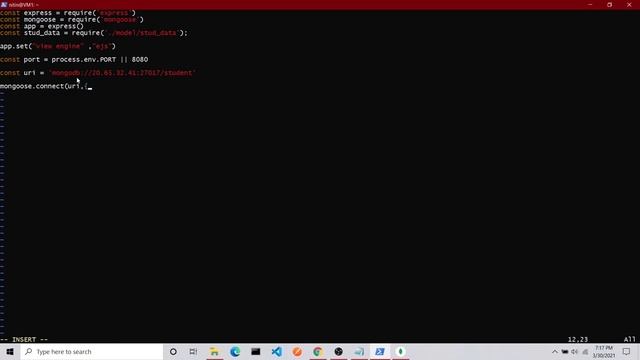The width and height of the screenshot is (640, 360).
Task: Open the volume control tray icon
Action: [x=575, y=351]
